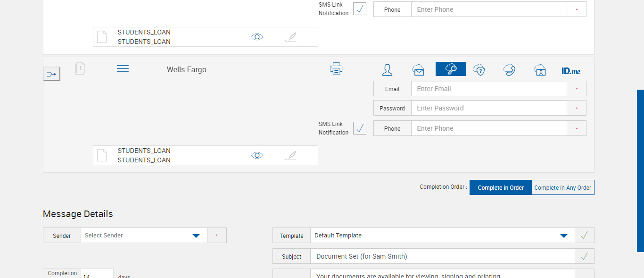This screenshot has width=644, height=278.
Task: Click the Subject text field
Action: tap(442, 256)
